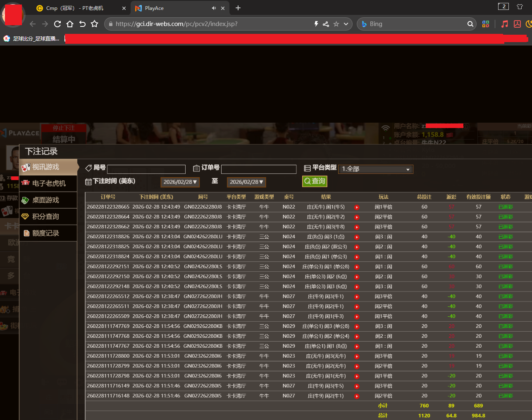
Task: Select 电子老虎机 in the sidebar
Action: pyautogui.click(x=49, y=183)
